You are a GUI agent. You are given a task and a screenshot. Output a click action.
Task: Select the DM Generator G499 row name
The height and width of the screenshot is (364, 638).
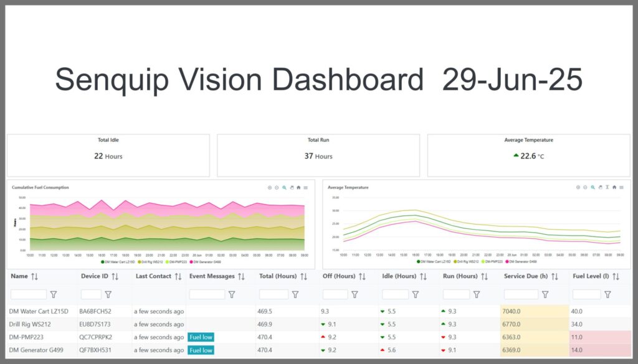(36, 350)
